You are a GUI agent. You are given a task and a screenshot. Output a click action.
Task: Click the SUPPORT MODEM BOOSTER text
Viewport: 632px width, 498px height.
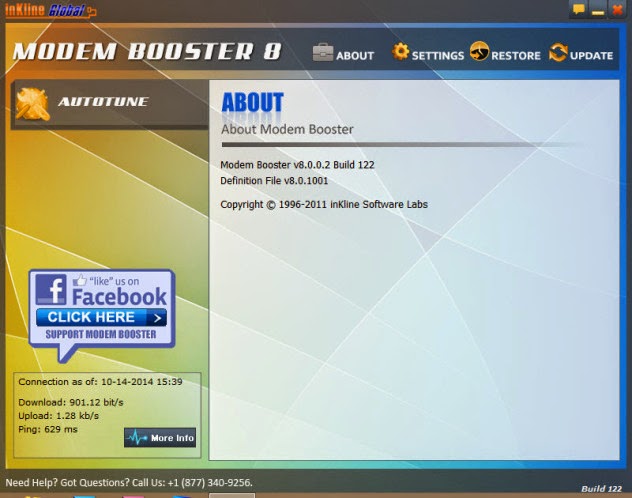(101, 334)
